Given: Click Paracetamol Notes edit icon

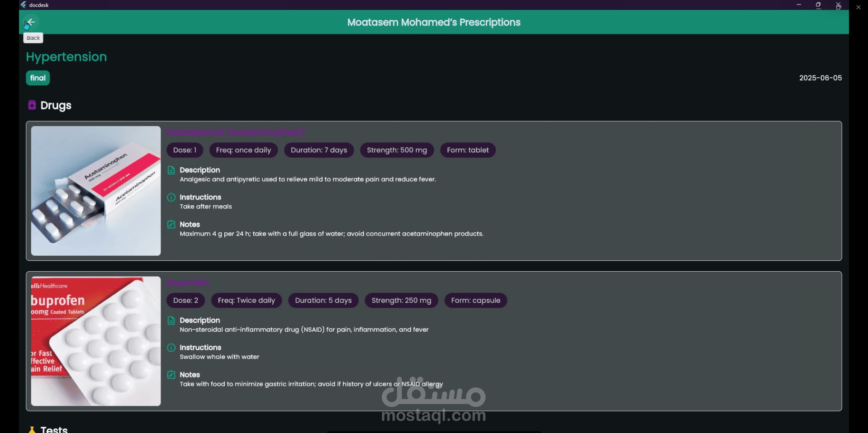Looking at the screenshot, I should coord(171,225).
